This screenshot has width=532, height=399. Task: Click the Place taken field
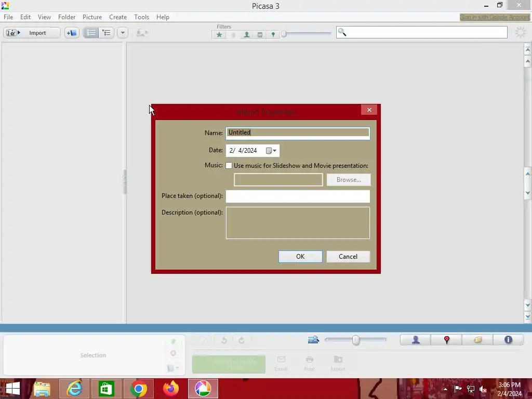tap(298, 196)
